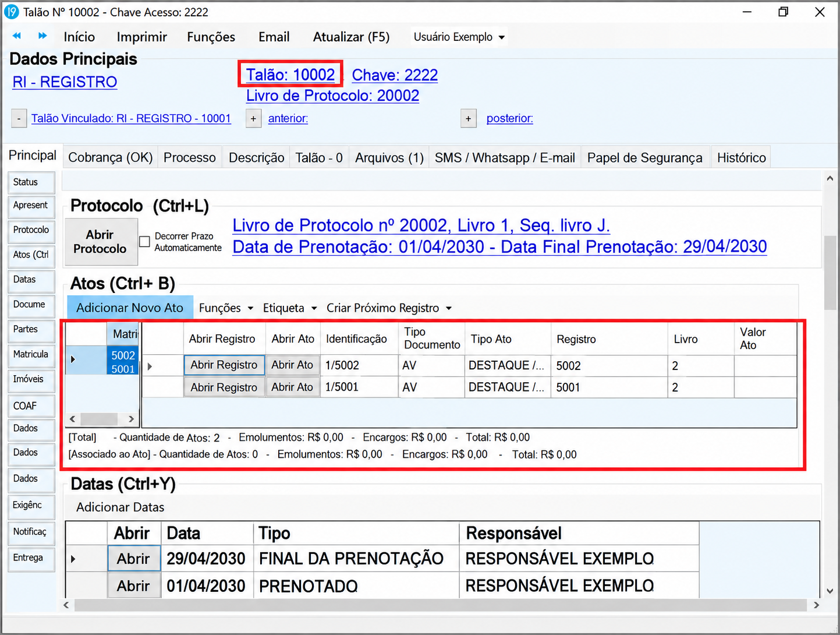
Task: Click the main panel vertical scrollbar thumb
Action: pyautogui.click(x=830, y=273)
